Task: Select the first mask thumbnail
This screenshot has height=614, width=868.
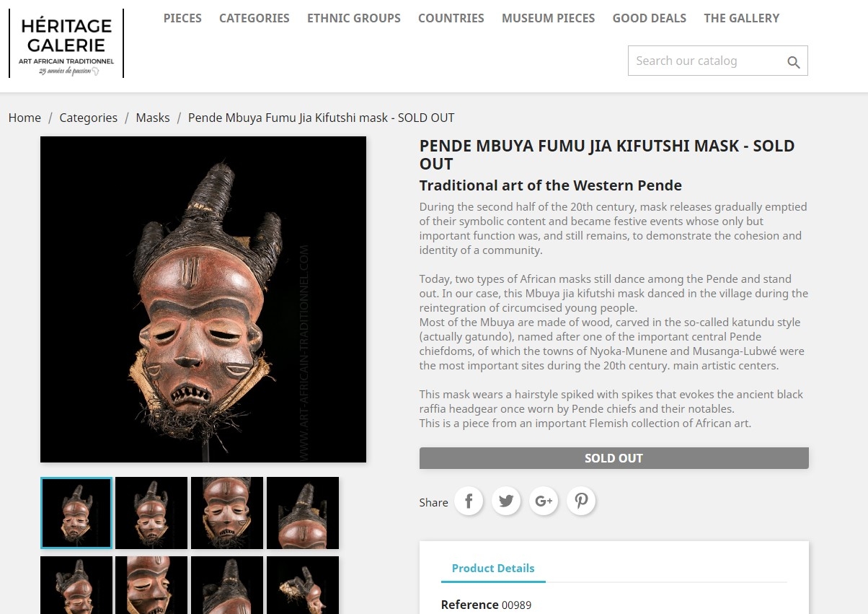Action: [76, 513]
